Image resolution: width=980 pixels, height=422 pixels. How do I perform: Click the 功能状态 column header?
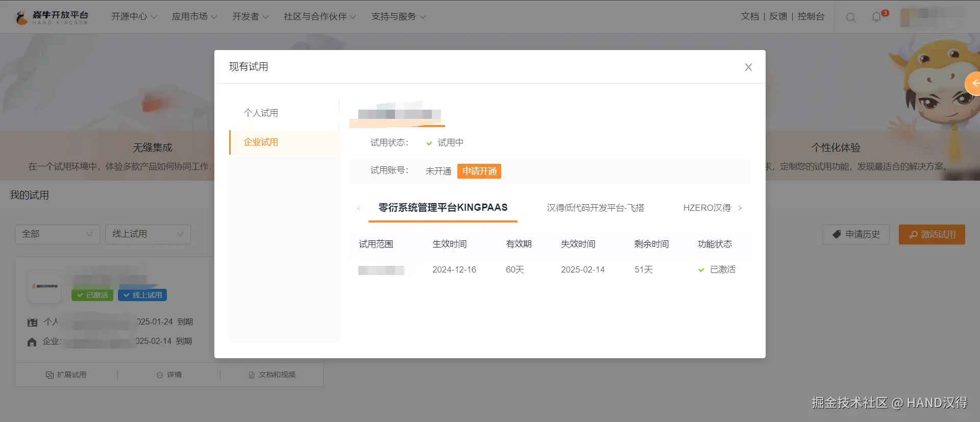(715, 244)
